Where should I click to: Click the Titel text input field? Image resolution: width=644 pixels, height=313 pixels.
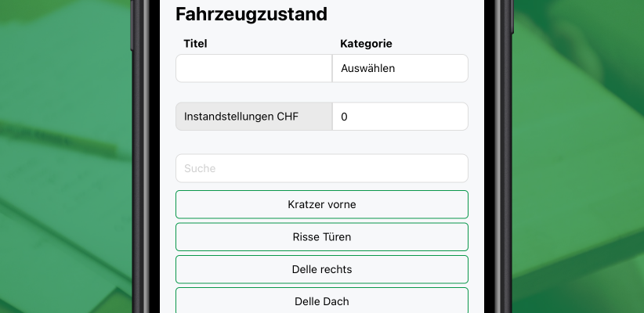254,68
